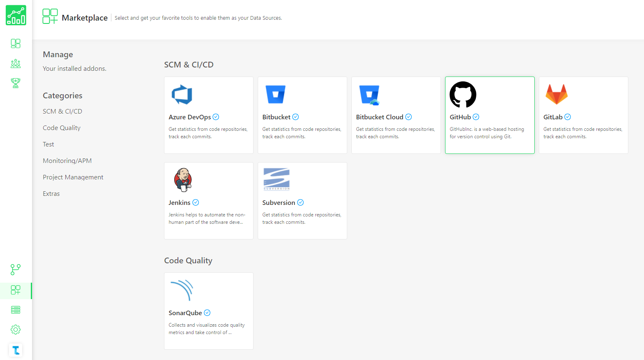The width and height of the screenshot is (644, 360).
Task: Click the Subversion logo
Action: pyautogui.click(x=277, y=179)
